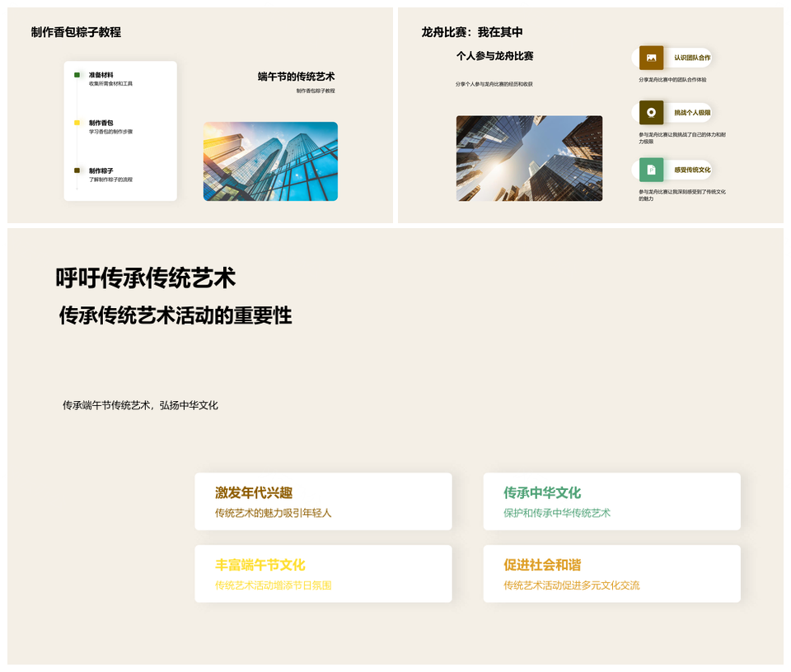Click the 认识团队合作 pill label
Screen dimensions: 791x672
[691, 58]
